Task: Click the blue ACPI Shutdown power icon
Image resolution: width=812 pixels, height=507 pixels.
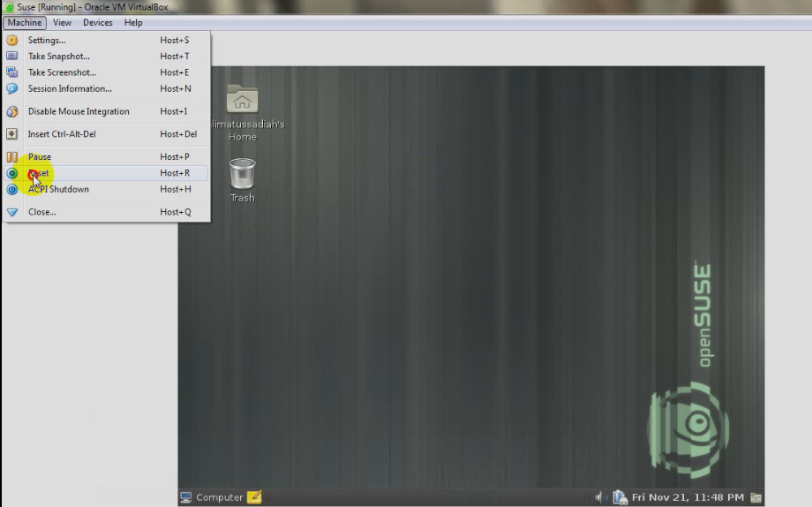Action: [11, 189]
